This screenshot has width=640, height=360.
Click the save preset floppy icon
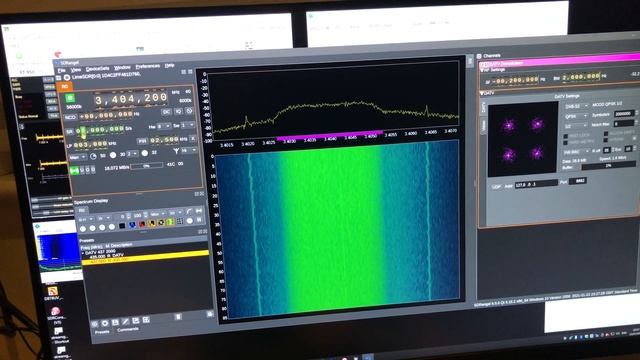click(116, 322)
